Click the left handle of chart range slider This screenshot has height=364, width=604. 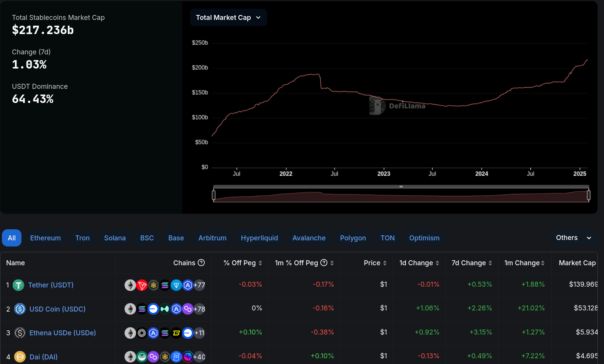coord(214,195)
